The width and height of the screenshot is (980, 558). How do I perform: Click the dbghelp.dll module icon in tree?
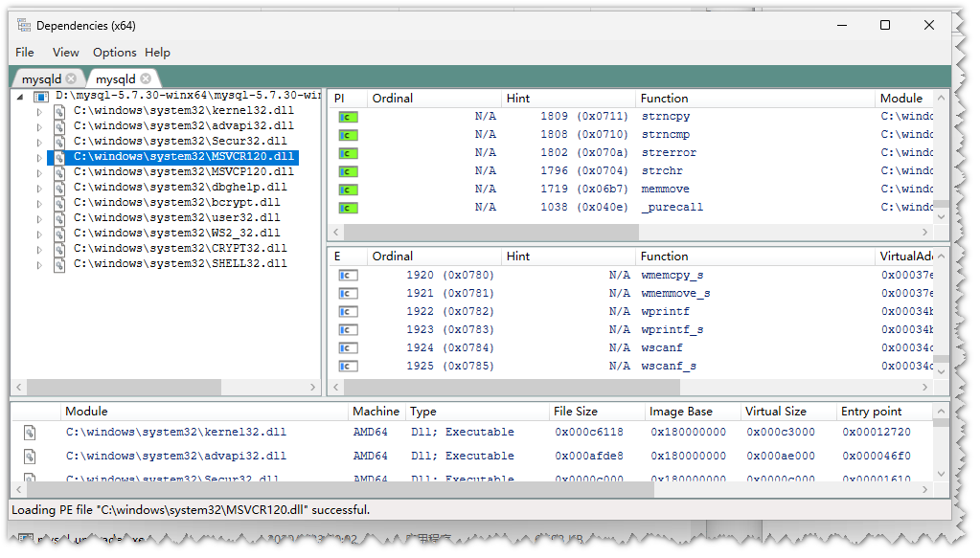click(x=59, y=188)
